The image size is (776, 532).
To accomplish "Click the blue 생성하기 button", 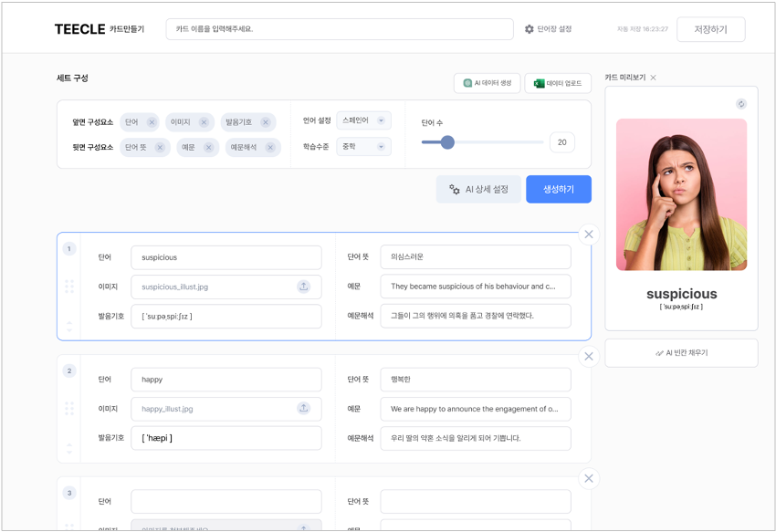I will 558,190.
